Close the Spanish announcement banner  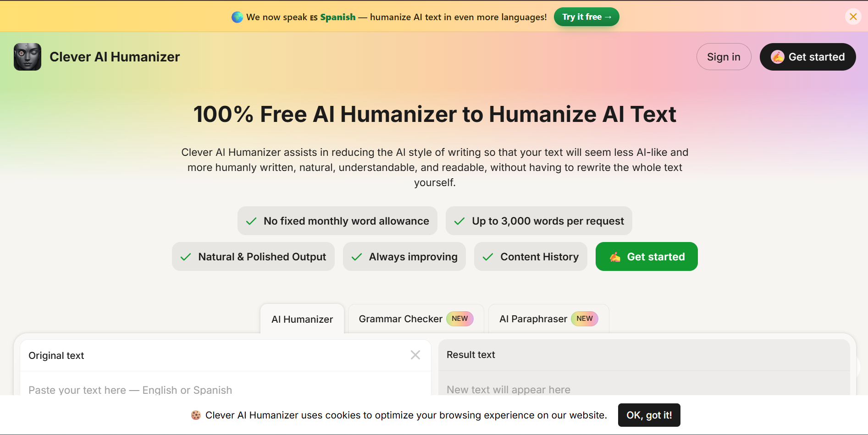click(x=853, y=17)
